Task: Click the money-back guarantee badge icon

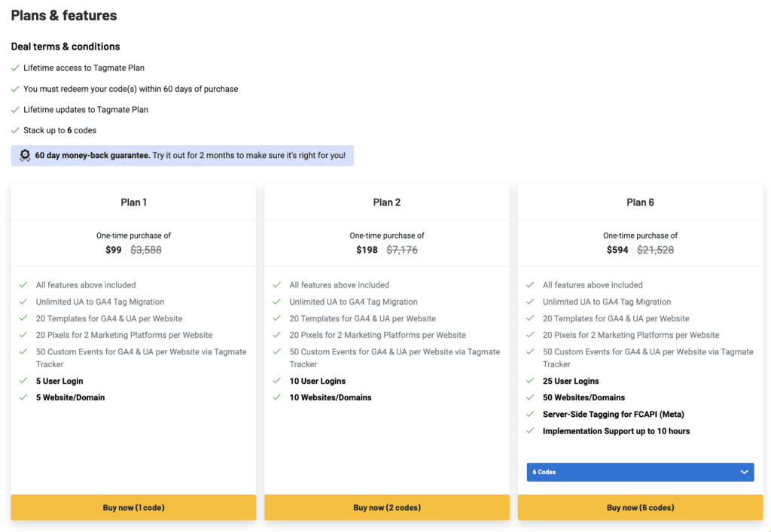Action: [x=25, y=156]
